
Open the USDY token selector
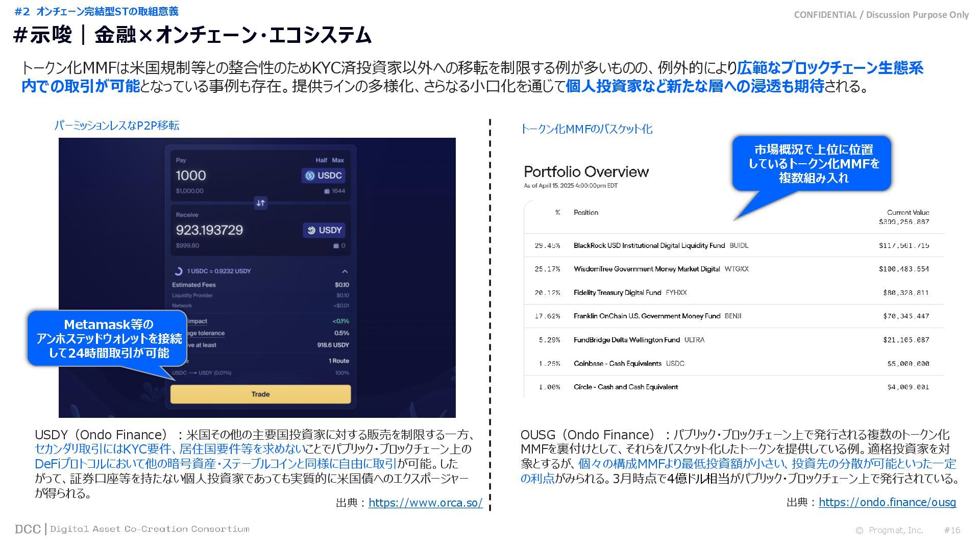(330, 231)
